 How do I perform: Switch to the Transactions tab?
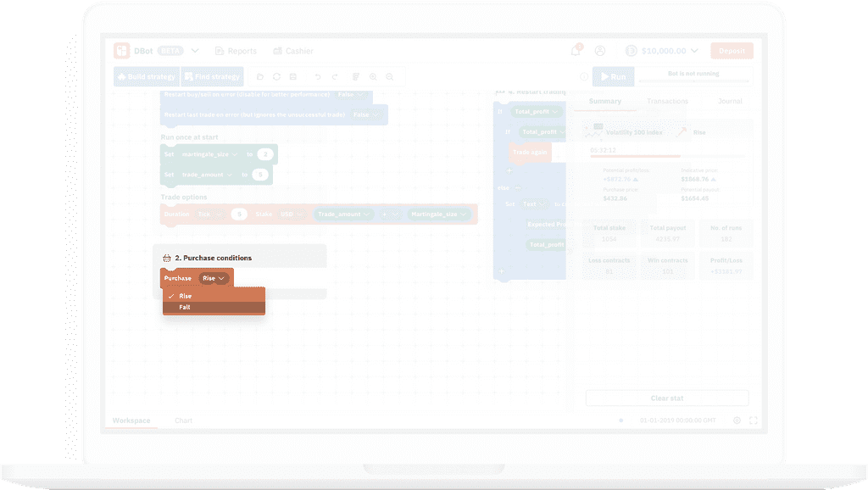click(667, 102)
